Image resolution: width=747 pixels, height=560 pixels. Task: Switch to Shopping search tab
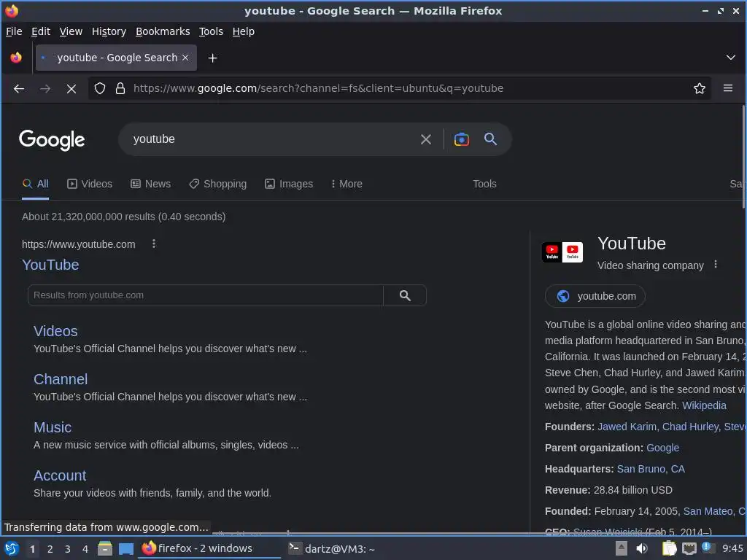click(x=217, y=184)
